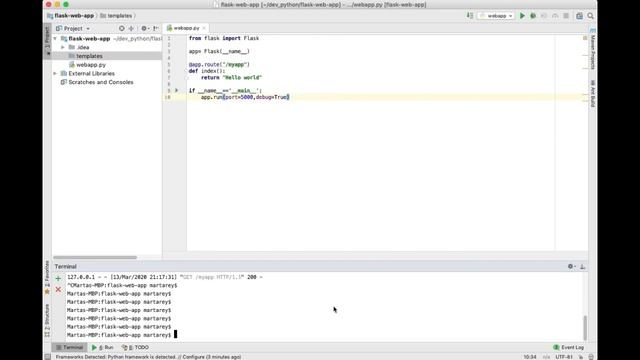Open the build project icon

[470, 16]
